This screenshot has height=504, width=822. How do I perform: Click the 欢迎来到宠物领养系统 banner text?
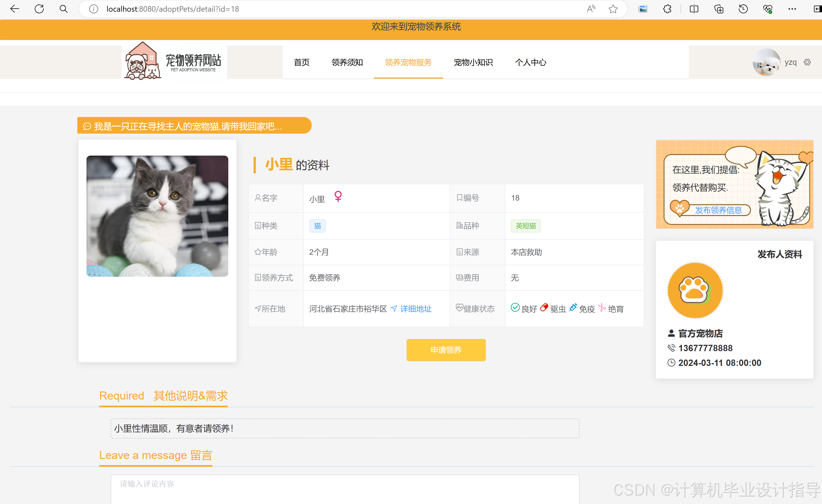[x=416, y=26]
